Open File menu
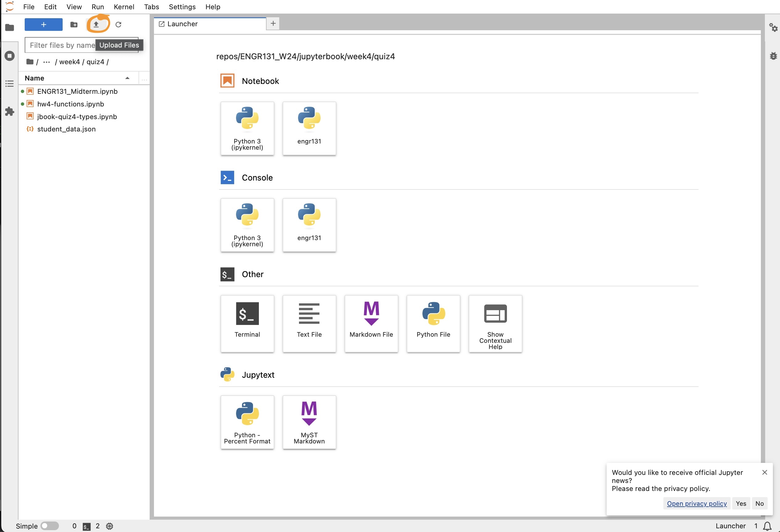The width and height of the screenshot is (780, 532). tap(29, 7)
